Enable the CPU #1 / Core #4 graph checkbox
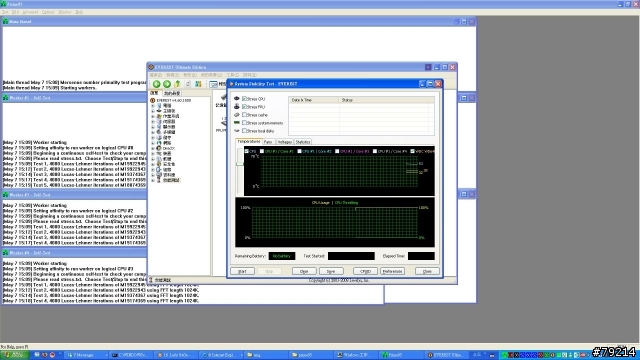Image resolution: width=640 pixels, height=360 pixels. click(x=375, y=151)
